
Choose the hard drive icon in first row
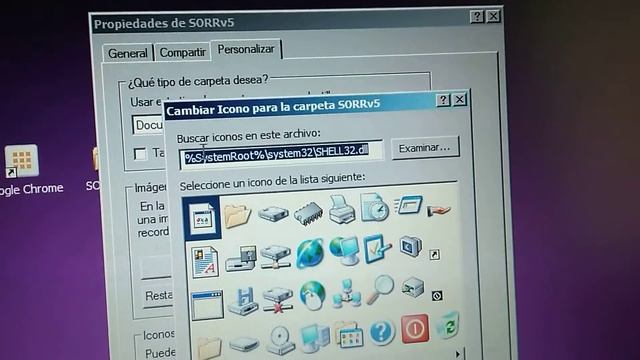(x=273, y=213)
